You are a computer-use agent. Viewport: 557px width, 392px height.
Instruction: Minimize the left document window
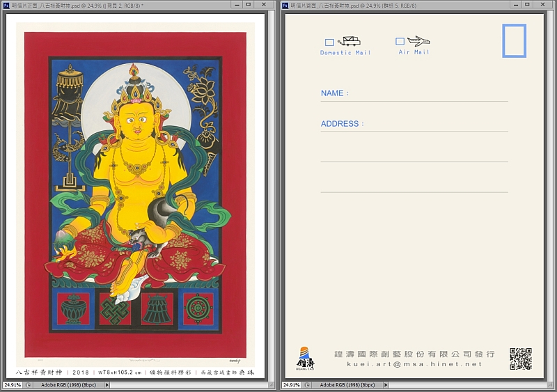(x=237, y=4)
